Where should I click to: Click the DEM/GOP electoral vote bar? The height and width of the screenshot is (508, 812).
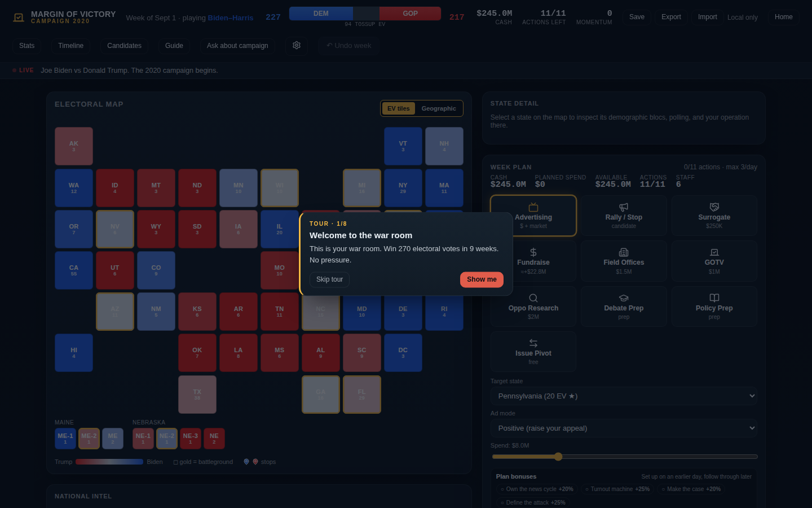(x=365, y=14)
